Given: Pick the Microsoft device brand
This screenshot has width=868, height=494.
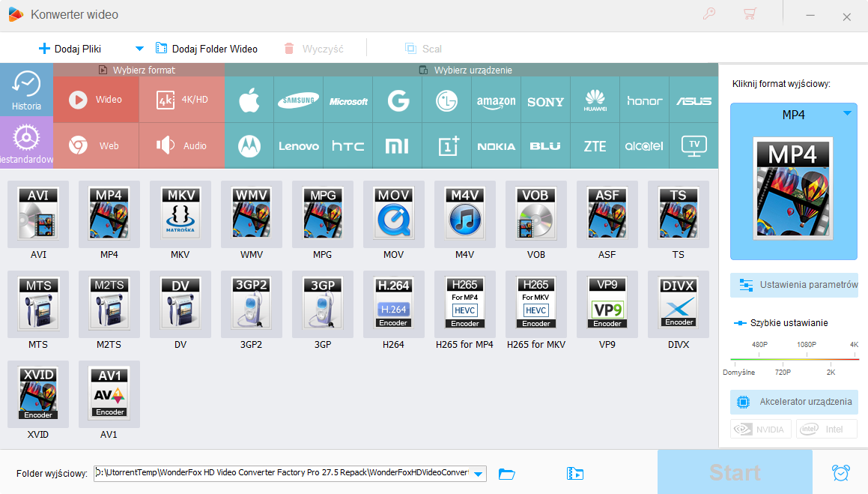Looking at the screenshot, I should coord(348,100).
